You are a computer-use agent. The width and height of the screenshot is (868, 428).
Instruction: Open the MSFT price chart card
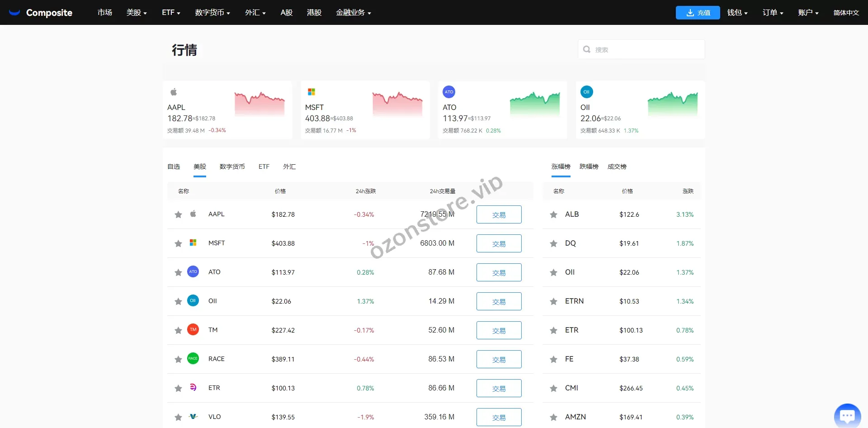click(365, 110)
